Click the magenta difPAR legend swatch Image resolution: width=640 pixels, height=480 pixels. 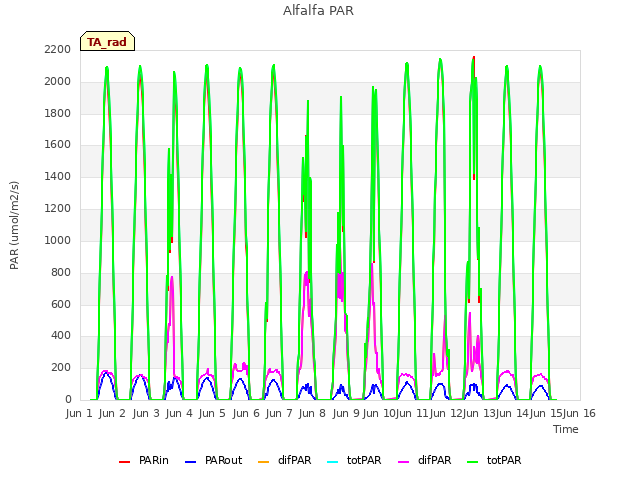click(404, 462)
